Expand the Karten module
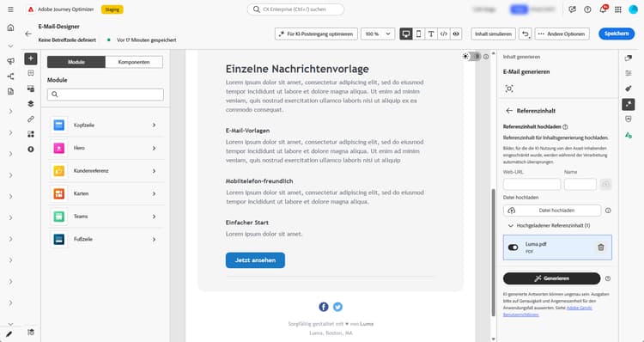644x342 pixels. coord(106,193)
